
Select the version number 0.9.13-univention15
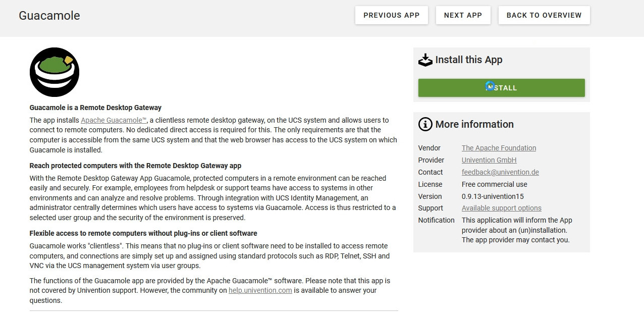(x=493, y=196)
